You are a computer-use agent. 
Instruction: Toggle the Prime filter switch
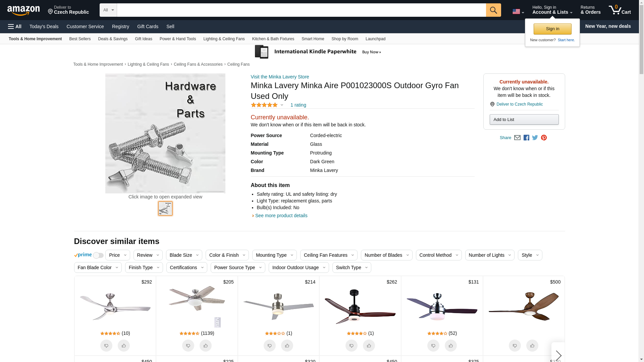pos(98,255)
